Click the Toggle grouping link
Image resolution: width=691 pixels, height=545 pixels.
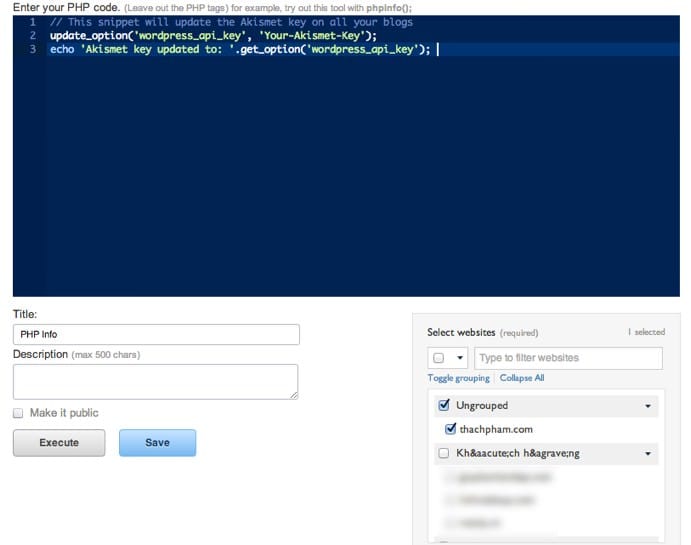pyautogui.click(x=458, y=378)
